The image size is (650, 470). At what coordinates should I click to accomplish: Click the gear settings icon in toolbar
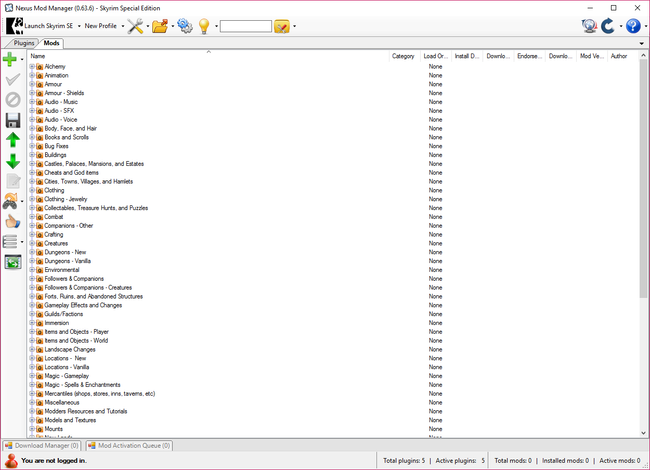[x=185, y=26]
